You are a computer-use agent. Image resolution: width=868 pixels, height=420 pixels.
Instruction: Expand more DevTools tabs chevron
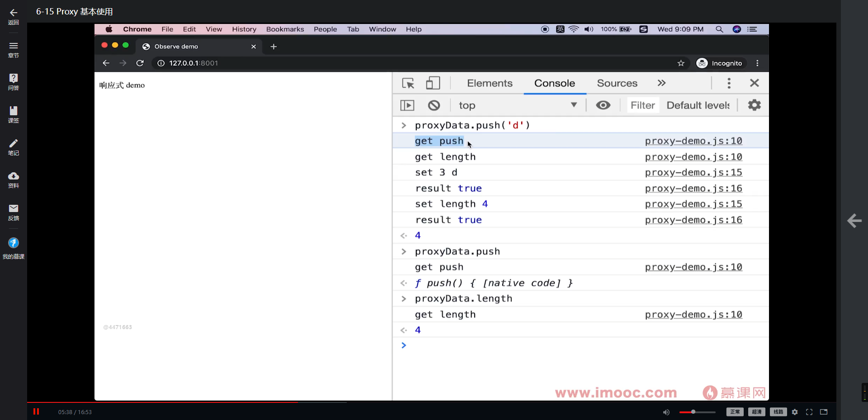coord(661,83)
